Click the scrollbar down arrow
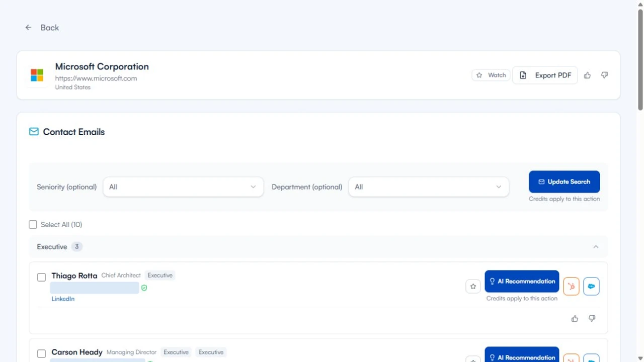 click(x=640, y=358)
